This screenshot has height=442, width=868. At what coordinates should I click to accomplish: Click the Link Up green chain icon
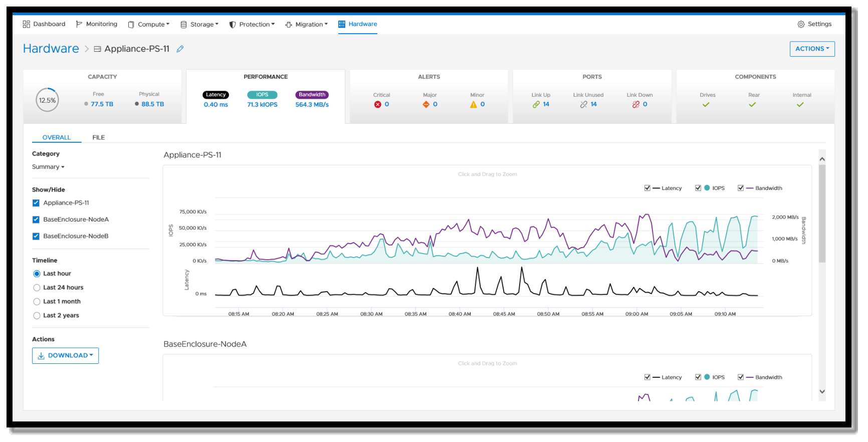(536, 104)
